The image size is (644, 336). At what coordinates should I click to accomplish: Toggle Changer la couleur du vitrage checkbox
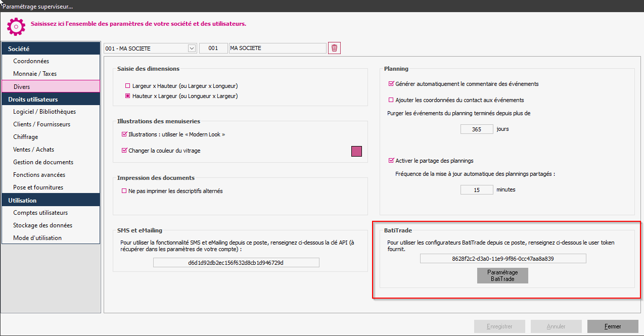pyautogui.click(x=124, y=151)
